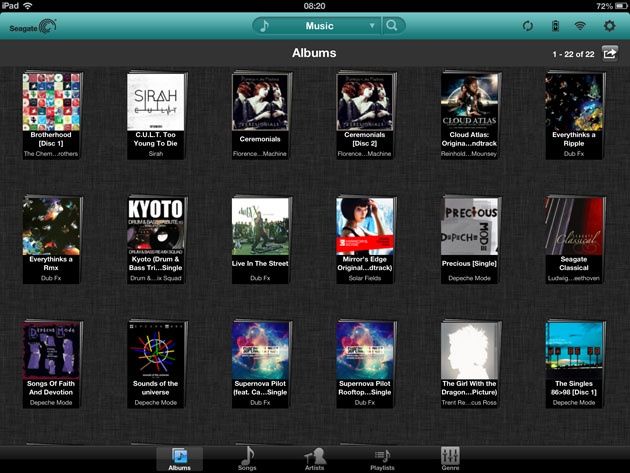Click the 08:20 clock in status bar
This screenshot has height=473, width=630.
[x=315, y=6]
